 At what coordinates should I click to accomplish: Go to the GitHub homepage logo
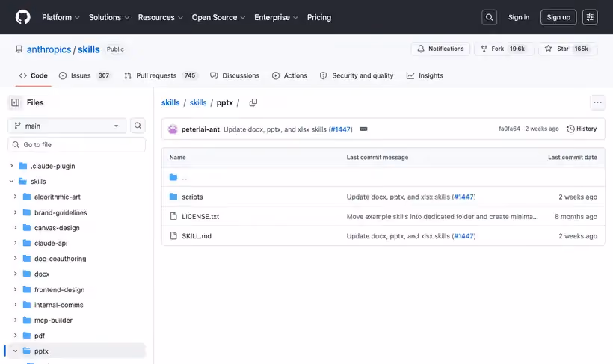22,17
